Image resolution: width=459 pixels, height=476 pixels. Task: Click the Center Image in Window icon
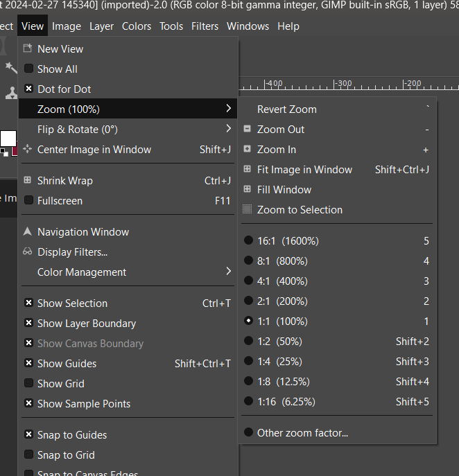pyautogui.click(x=28, y=150)
